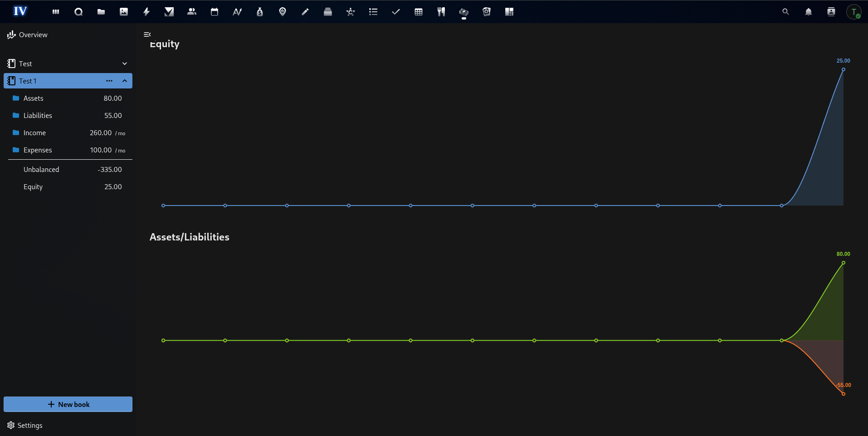Collapse the sidebar with the collapse arrow

(147, 34)
